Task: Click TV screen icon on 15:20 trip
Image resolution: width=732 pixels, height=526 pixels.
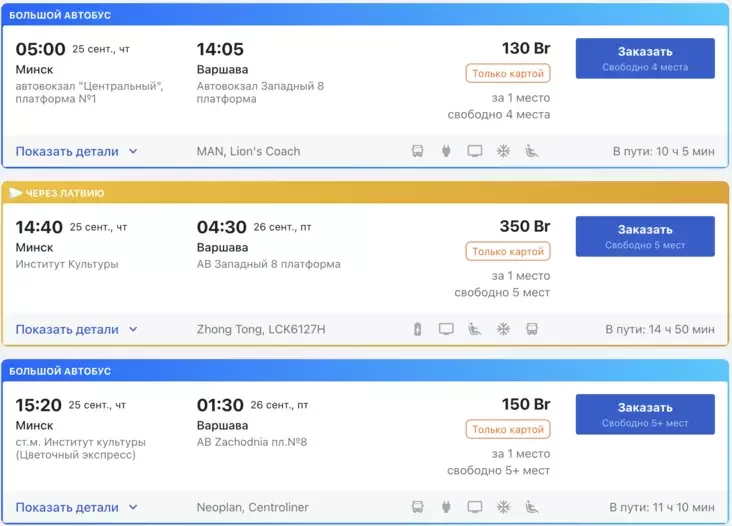Action: (475, 507)
